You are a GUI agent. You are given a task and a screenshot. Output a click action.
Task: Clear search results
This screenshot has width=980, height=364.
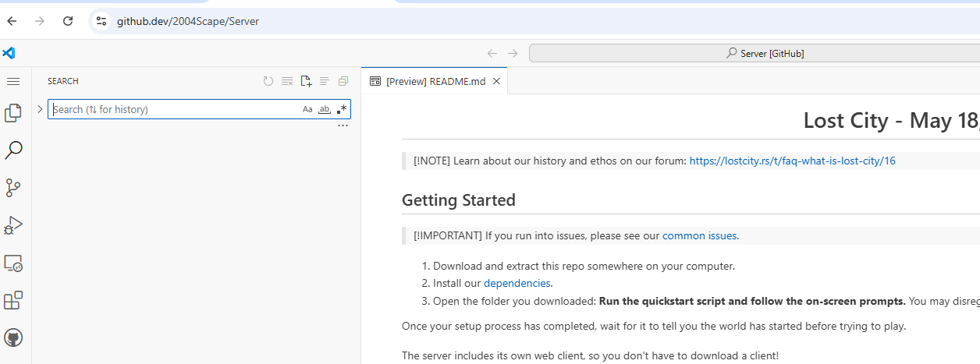point(287,81)
